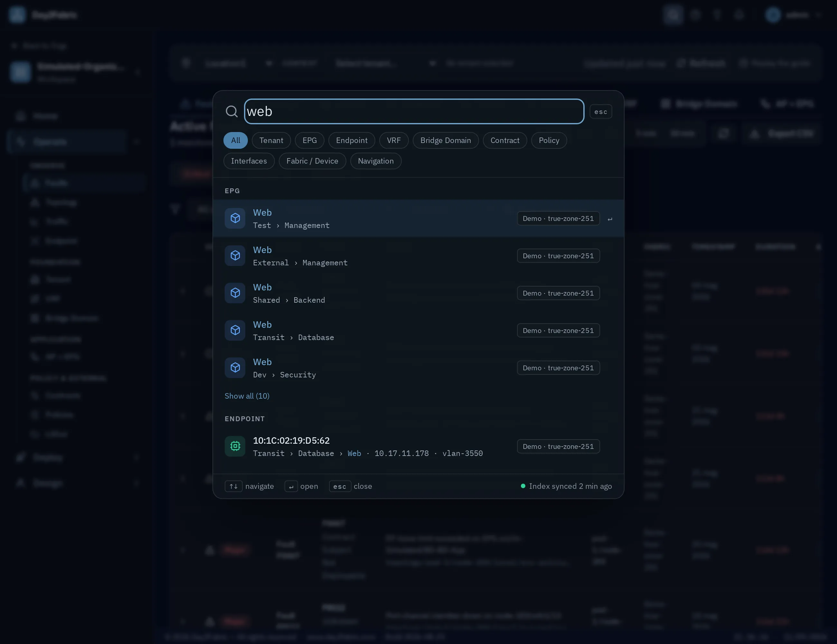Viewport: 837px width, 644px height.
Task: Click cube icon of Shared › Backend result
Action: [235, 293]
